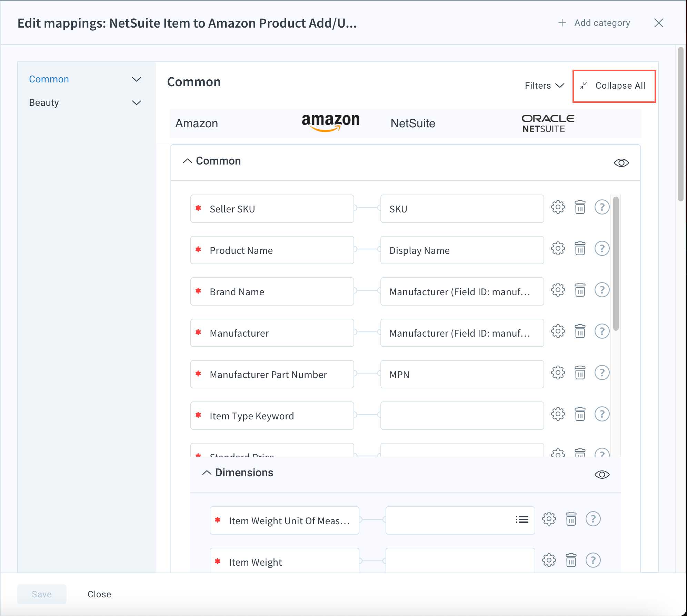Open settings for Manufacturer Part Number mapping
The image size is (687, 616).
558,373
